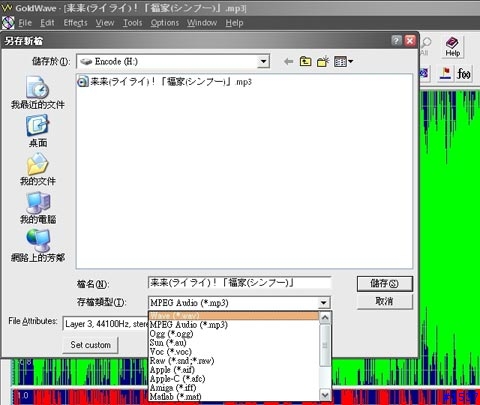Screen dimensions: 480x405
Task: Open the View menu
Action: point(105,23)
